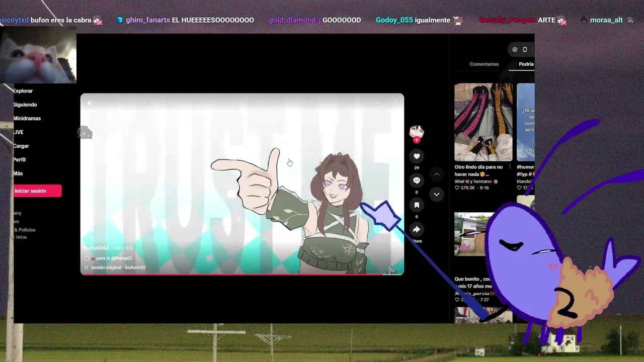The image size is (644, 362).
Task: Like the video with the heart icon
Action: click(417, 156)
